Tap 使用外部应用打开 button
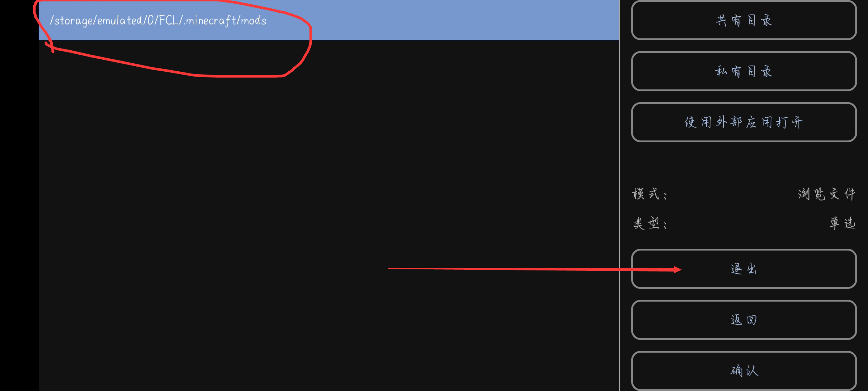Image resolution: width=868 pixels, height=391 pixels. pyautogui.click(x=744, y=122)
